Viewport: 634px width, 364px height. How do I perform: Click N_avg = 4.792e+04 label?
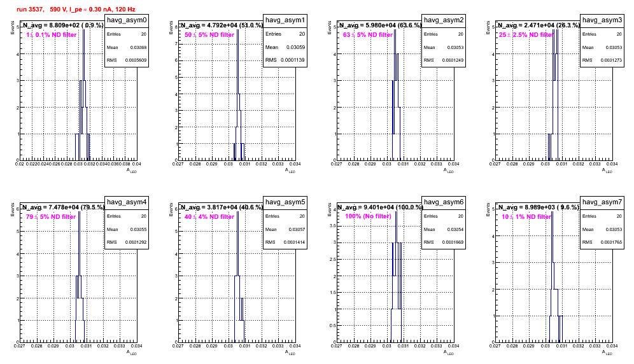click(222, 25)
